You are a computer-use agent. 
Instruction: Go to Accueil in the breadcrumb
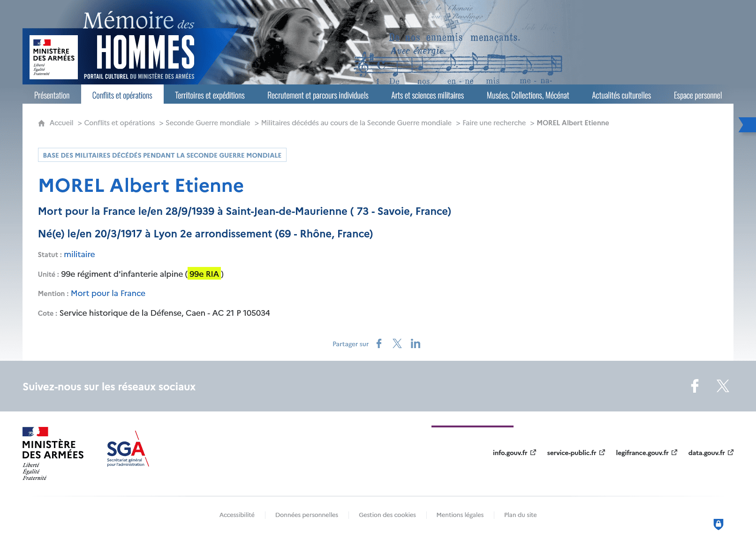61,123
